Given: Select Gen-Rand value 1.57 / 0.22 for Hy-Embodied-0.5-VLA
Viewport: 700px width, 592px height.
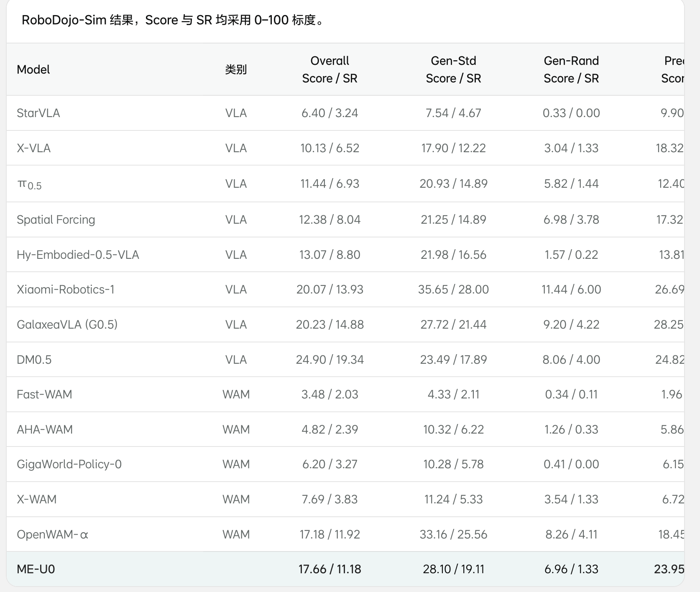Looking at the screenshot, I should click(x=571, y=255).
